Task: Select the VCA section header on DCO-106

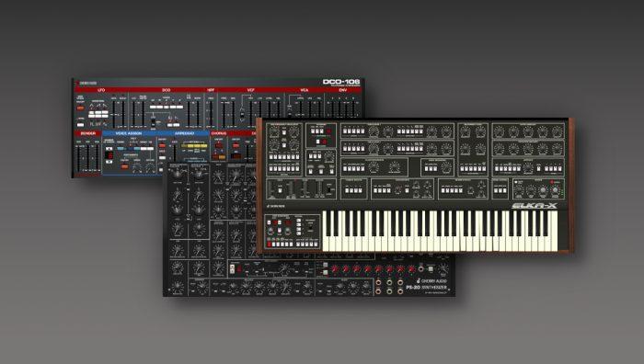Action: (x=304, y=90)
